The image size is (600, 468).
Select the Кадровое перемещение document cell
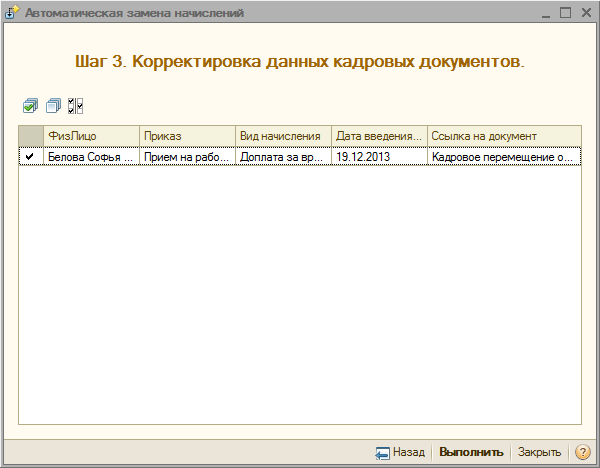coord(503,157)
